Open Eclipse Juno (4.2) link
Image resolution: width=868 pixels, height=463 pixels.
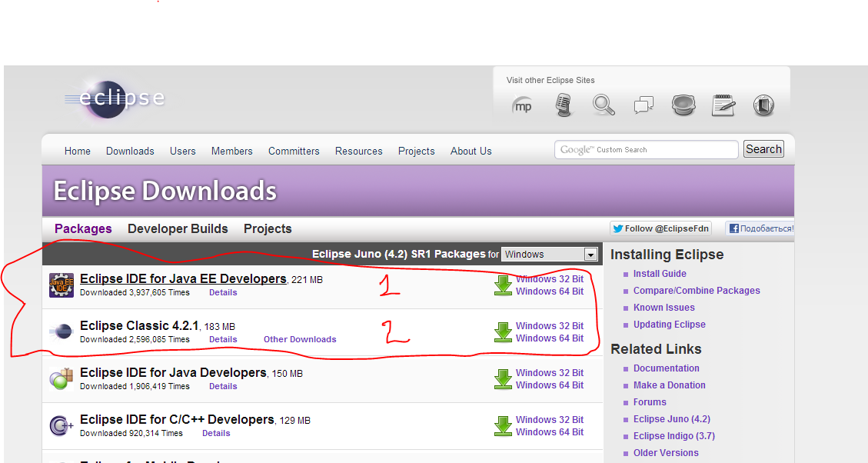point(671,419)
